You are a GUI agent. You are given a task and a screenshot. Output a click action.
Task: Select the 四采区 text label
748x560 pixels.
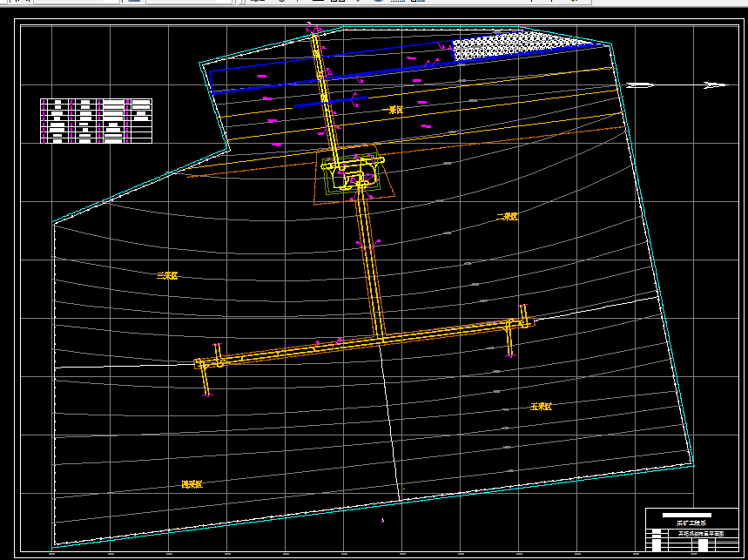click(x=192, y=484)
